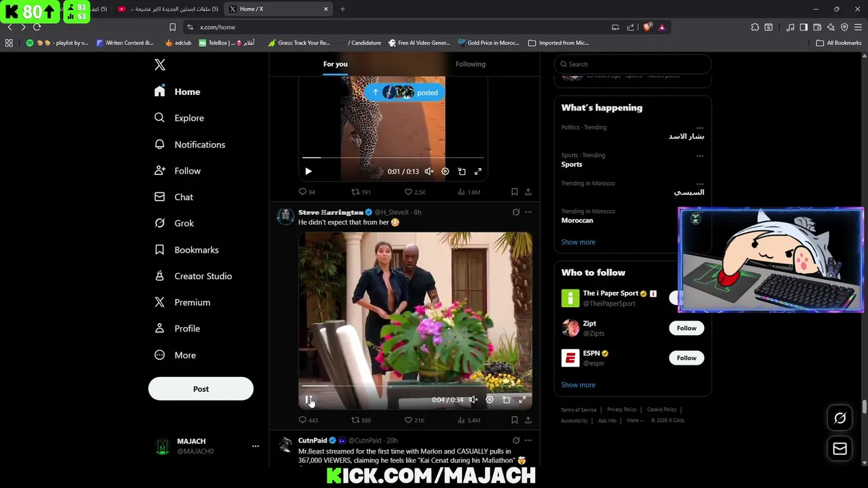The width and height of the screenshot is (868, 488).
Task: Open Creator Studio in the sidebar
Action: 193,276
